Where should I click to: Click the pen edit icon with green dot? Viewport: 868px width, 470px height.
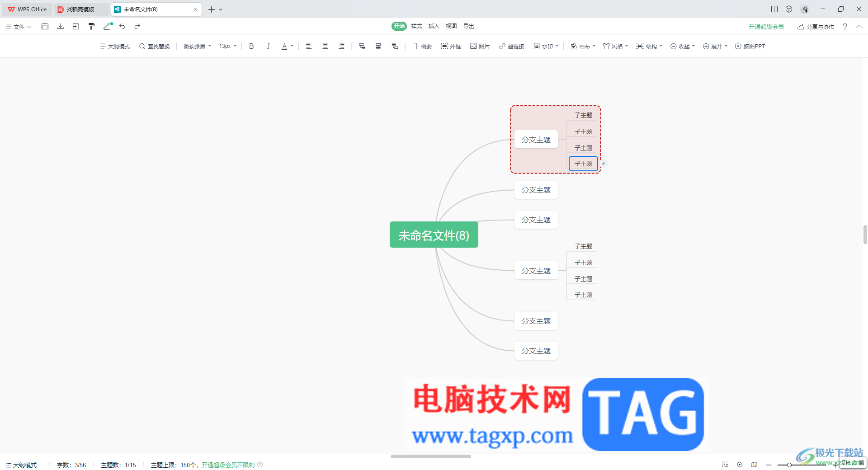(x=108, y=26)
